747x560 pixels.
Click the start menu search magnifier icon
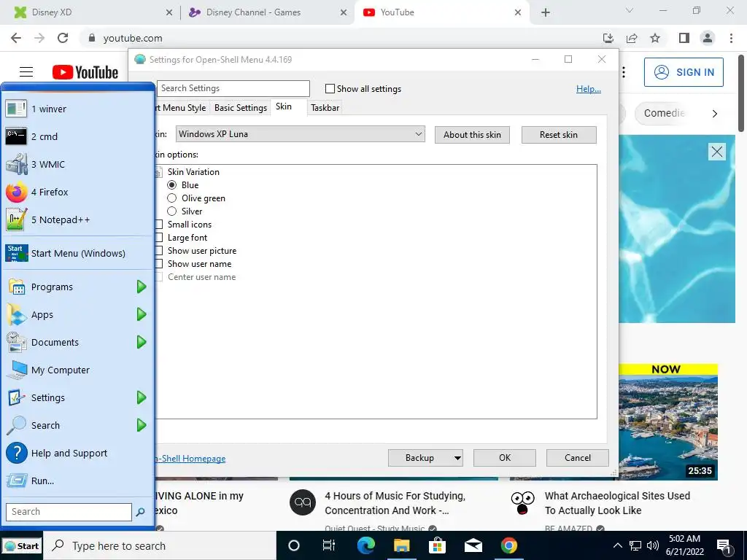coord(141,512)
